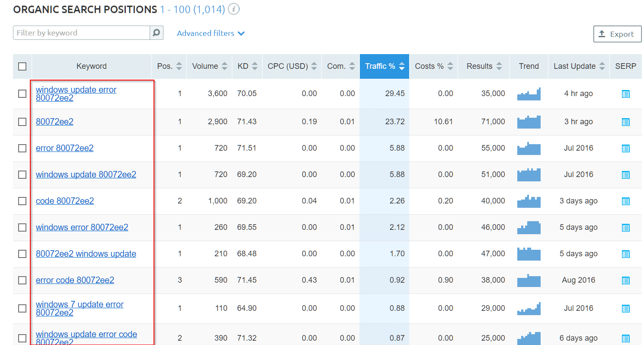This screenshot has width=644, height=345.
Task: Check the box for 80072ee2 windows update
Action: [22, 254]
